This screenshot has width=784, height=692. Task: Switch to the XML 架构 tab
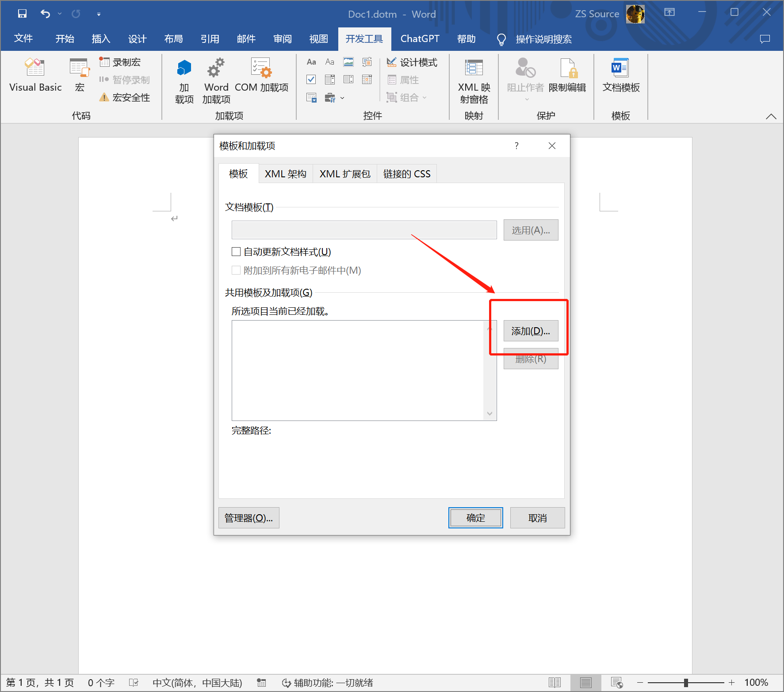pos(285,174)
